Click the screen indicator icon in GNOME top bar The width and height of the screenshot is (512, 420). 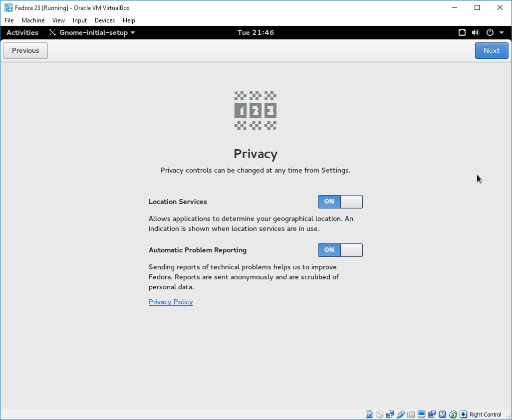[462, 32]
